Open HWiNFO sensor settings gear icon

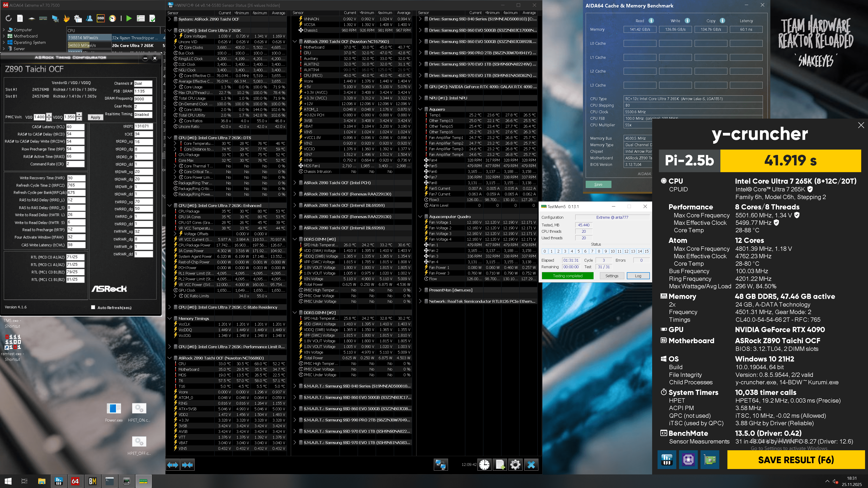pos(515,465)
